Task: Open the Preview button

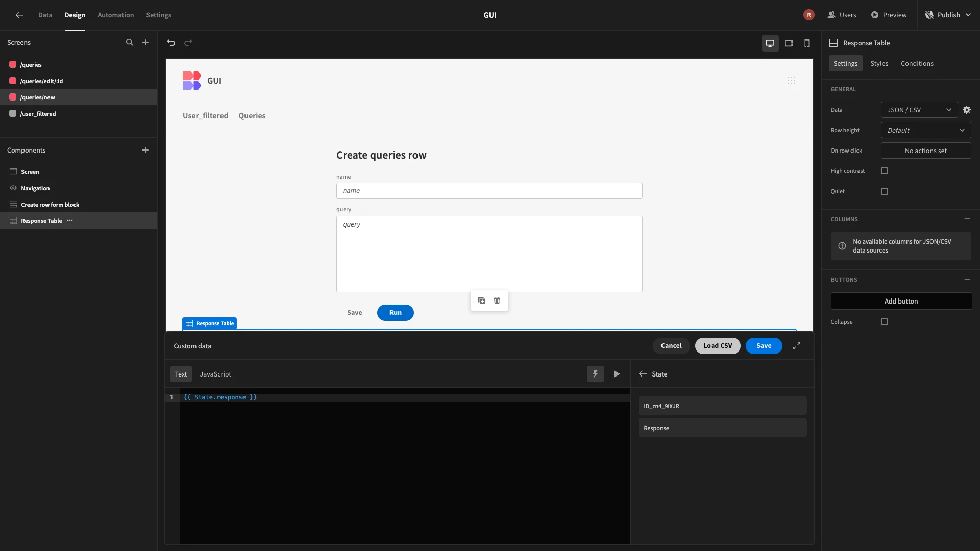Action: coord(889,15)
